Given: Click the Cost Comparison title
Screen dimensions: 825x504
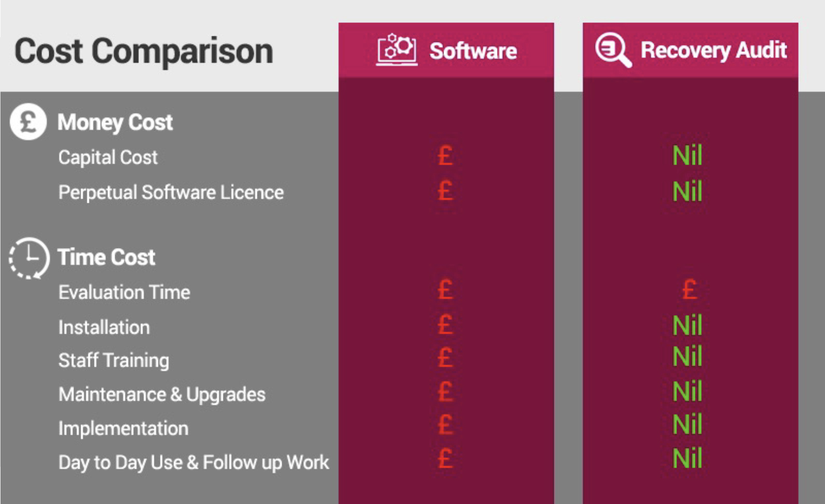Looking at the screenshot, I should [x=144, y=51].
